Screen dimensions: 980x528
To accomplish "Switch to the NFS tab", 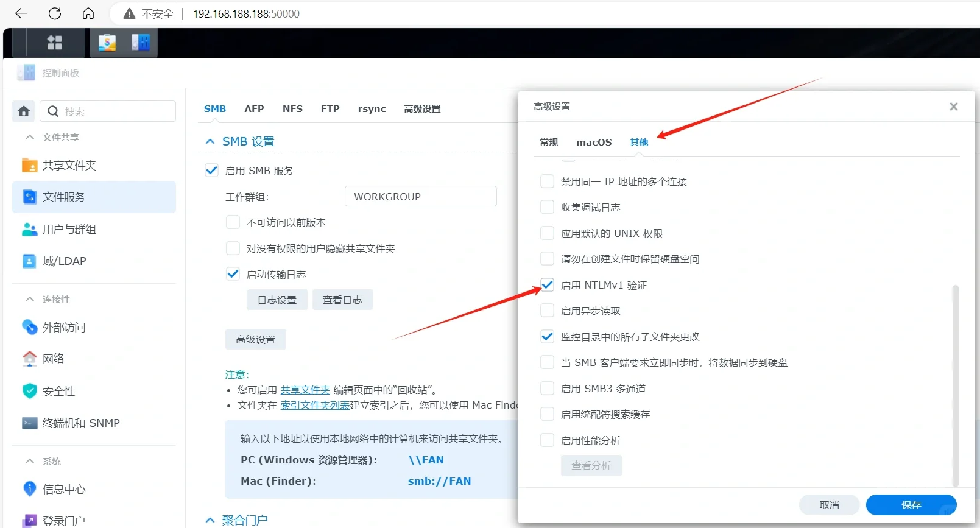I will pos(292,108).
